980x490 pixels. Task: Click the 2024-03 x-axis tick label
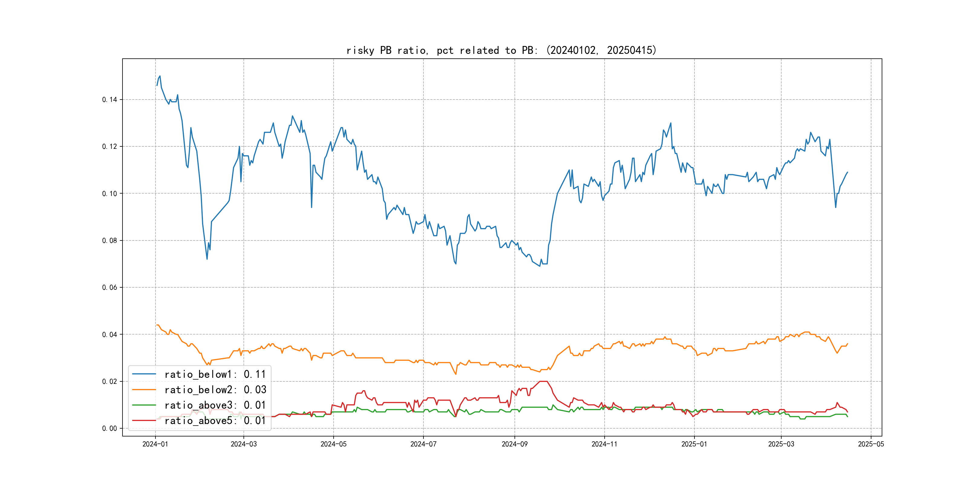pyautogui.click(x=243, y=444)
